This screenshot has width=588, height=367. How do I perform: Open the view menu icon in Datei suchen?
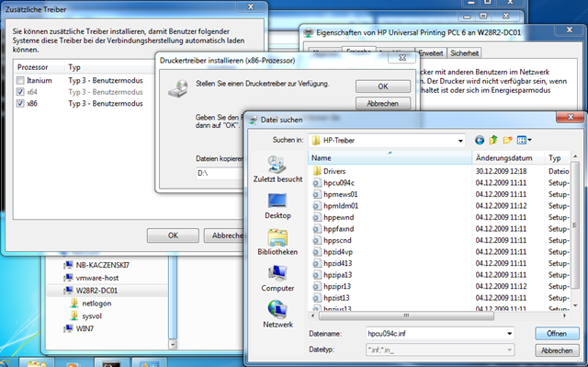(x=525, y=141)
